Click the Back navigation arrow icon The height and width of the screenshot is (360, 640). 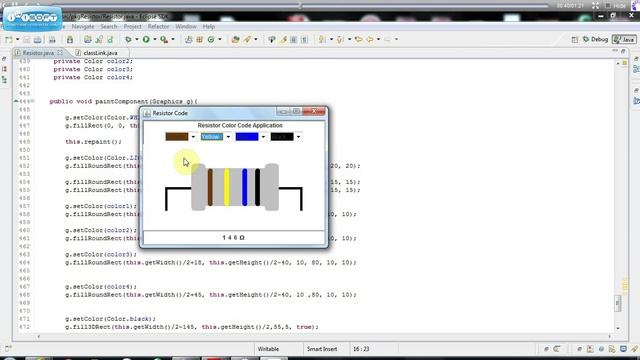pos(370,40)
